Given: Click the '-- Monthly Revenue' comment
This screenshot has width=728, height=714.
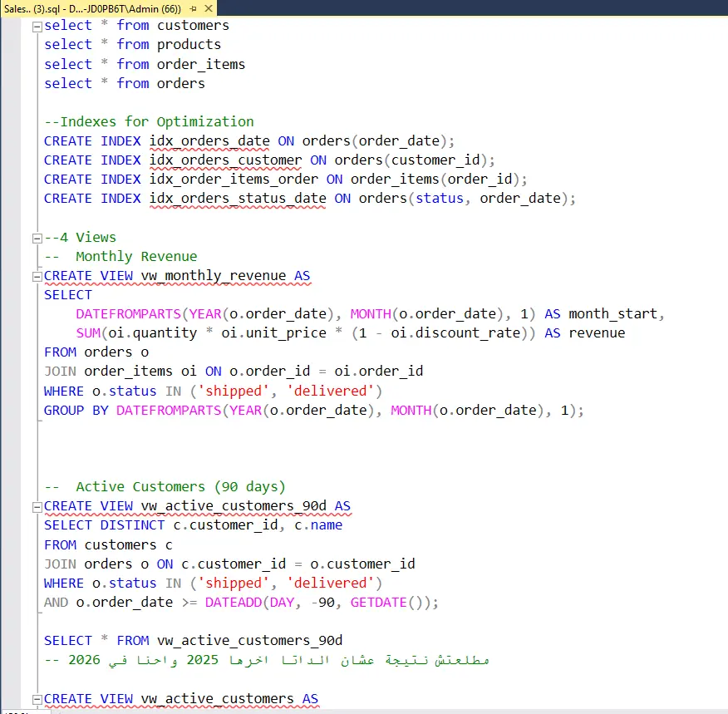Looking at the screenshot, I should 121,256.
